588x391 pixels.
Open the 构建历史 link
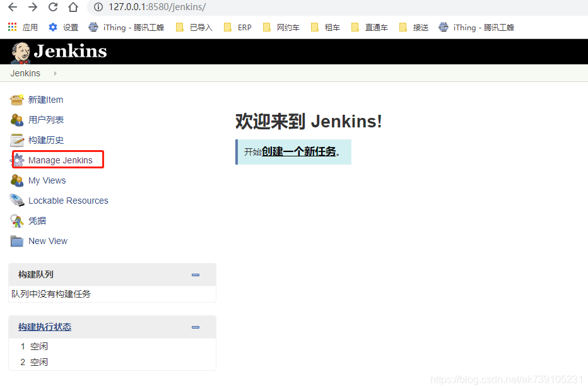[46, 140]
